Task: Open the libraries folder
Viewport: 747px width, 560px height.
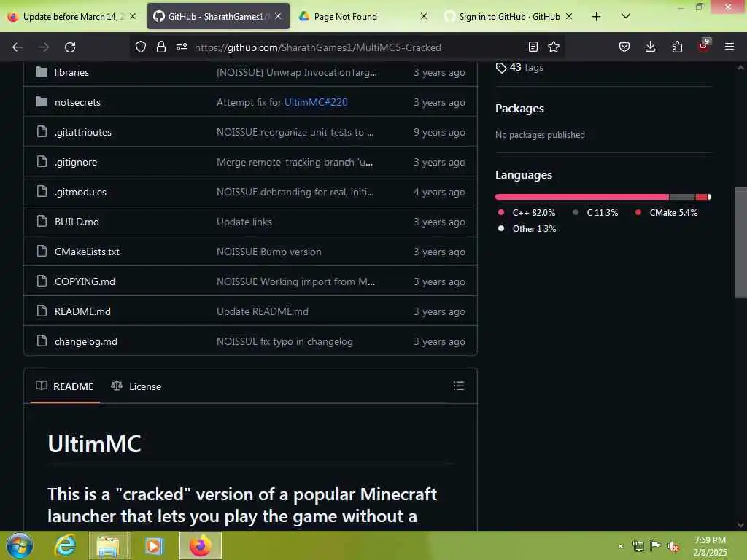Action: click(71, 72)
